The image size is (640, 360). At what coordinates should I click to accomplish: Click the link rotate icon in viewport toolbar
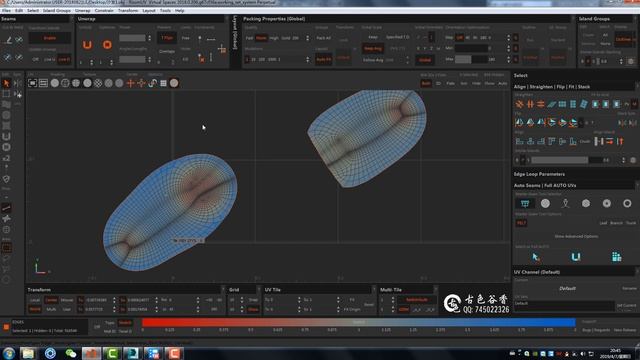[152, 83]
